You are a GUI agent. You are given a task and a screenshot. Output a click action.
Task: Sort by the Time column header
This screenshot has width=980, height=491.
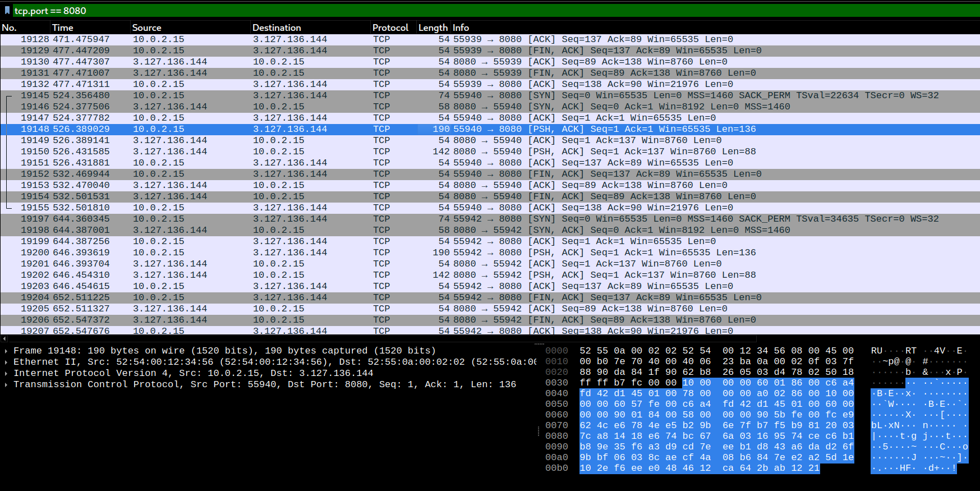click(x=90, y=27)
